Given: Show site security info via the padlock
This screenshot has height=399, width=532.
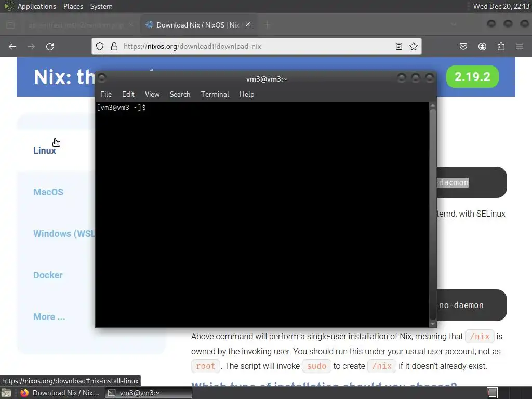Looking at the screenshot, I should (x=114, y=46).
